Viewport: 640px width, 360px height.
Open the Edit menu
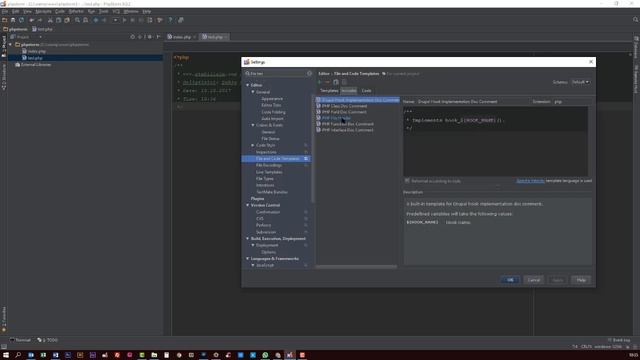(x=16, y=11)
